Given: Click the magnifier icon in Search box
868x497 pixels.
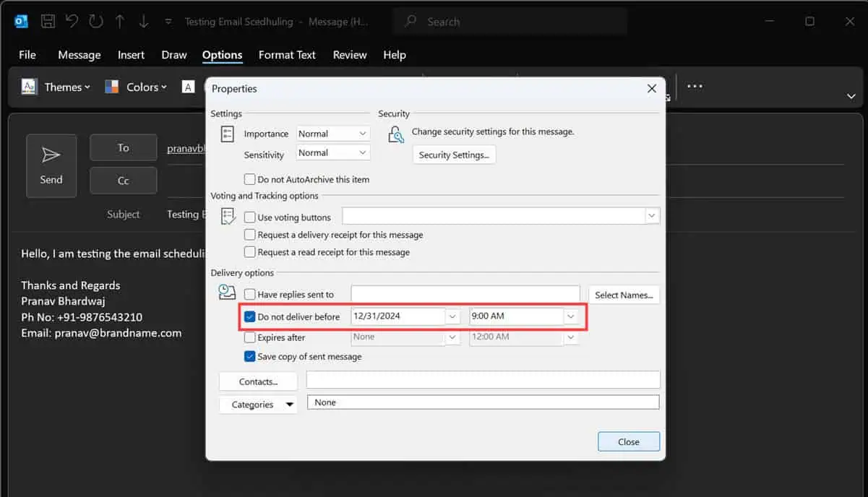Looking at the screenshot, I should click(x=411, y=22).
